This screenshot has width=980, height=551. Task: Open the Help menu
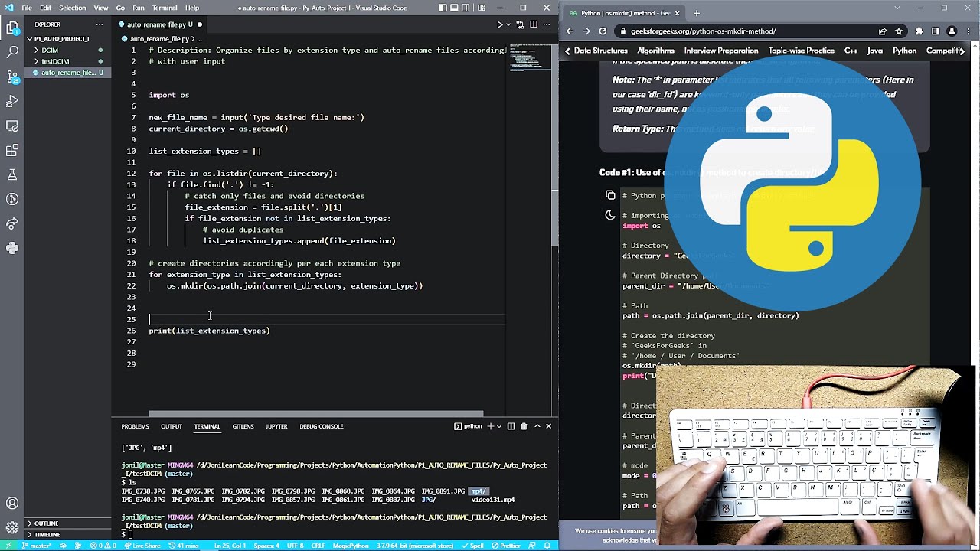point(192,8)
